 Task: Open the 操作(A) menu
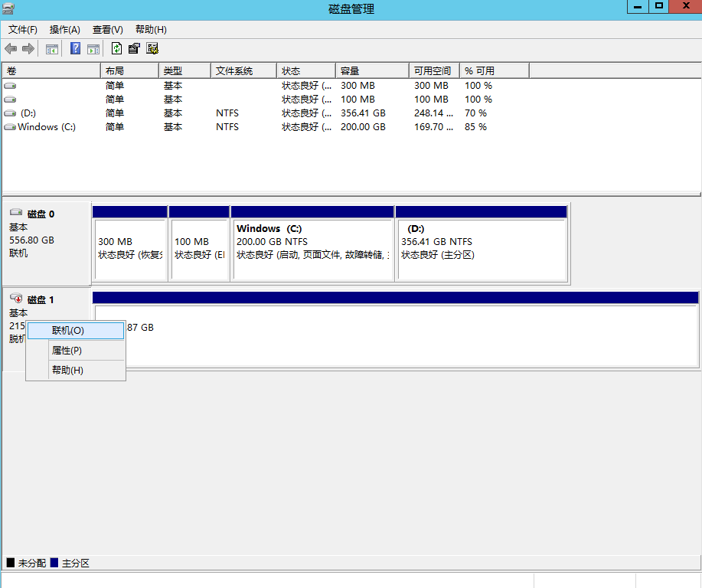pyautogui.click(x=65, y=29)
